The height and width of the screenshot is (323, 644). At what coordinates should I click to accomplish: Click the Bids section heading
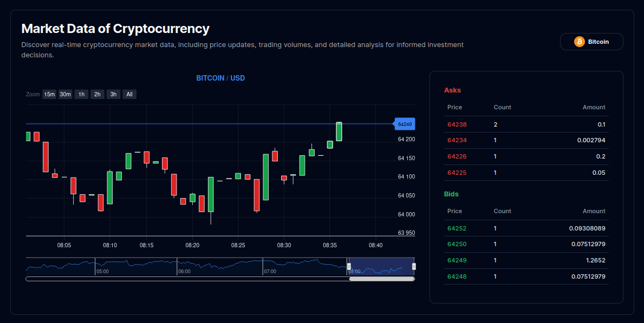[x=451, y=194]
